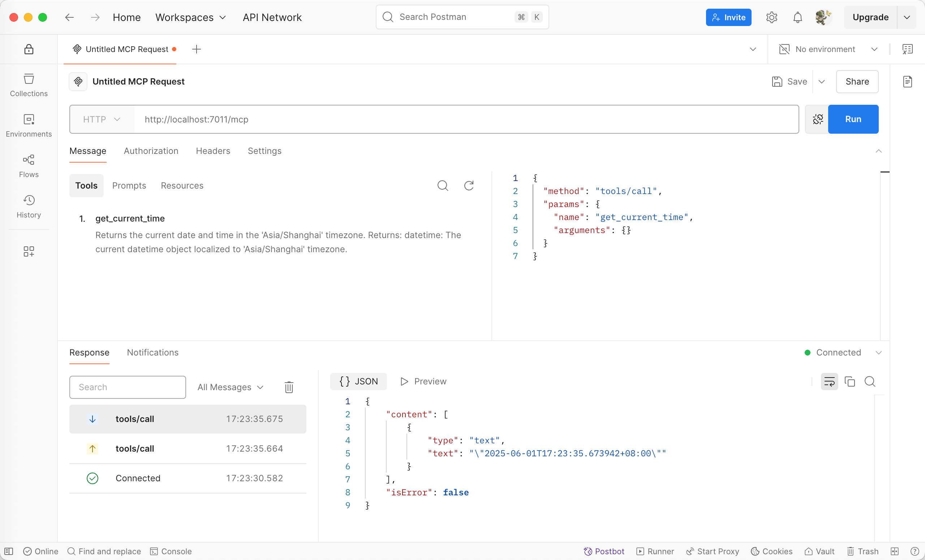Clear messages with the trash bin icon

pyautogui.click(x=289, y=387)
